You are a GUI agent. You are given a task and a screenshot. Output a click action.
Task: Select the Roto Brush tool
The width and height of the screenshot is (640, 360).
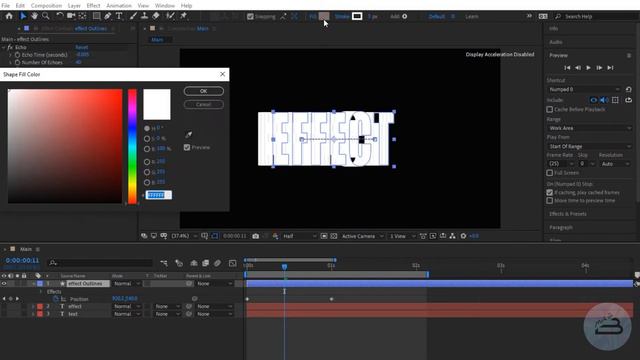170,16
